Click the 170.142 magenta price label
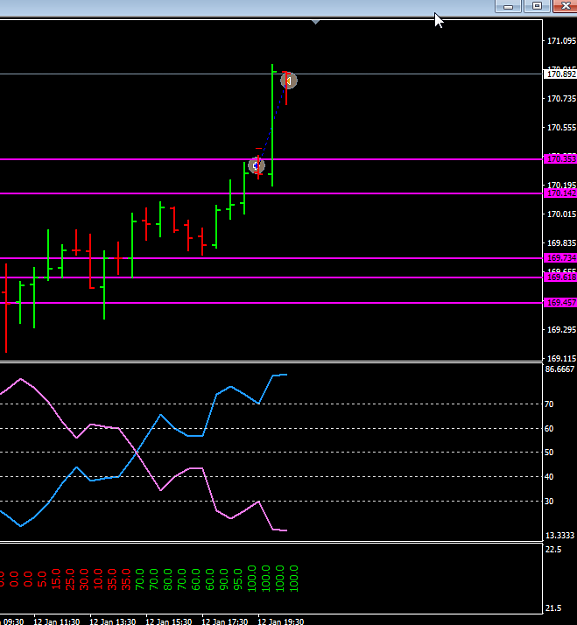Screen dimensions: 577x625 pos(561,193)
